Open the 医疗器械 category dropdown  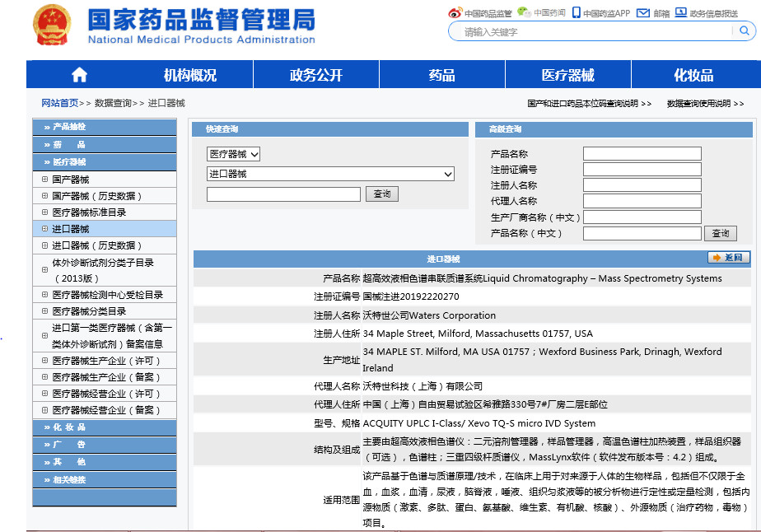point(233,154)
